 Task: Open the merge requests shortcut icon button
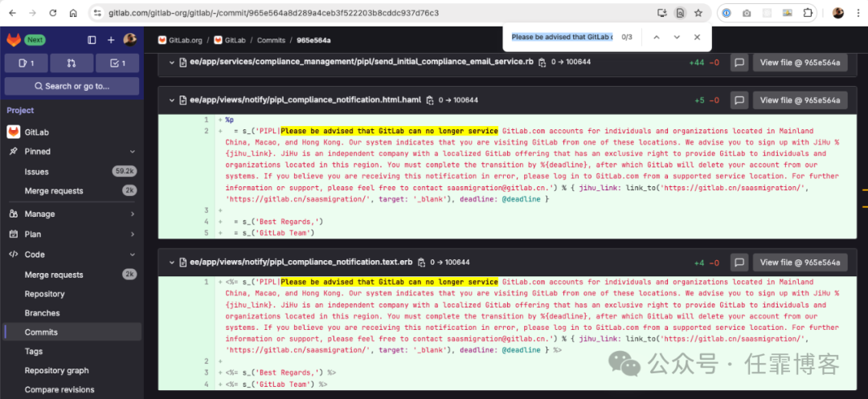click(x=72, y=63)
